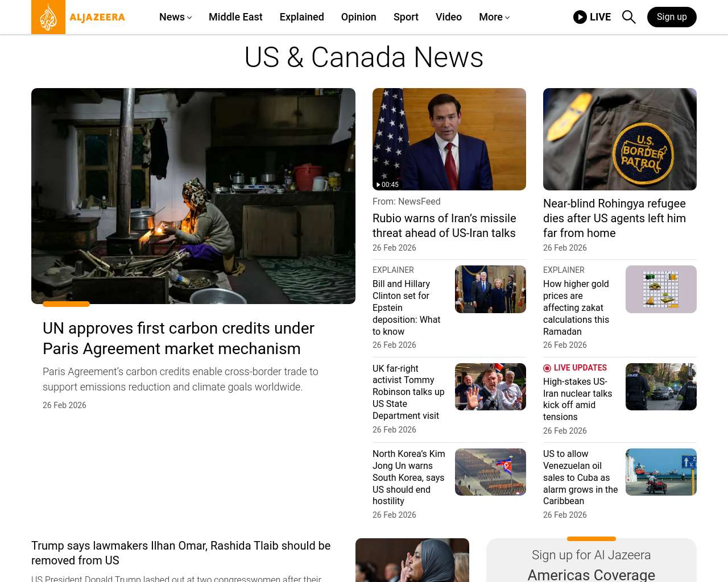Viewport: 728px width, 582px height.
Task: Click the North Korea parade thumbnail
Action: [490, 472]
